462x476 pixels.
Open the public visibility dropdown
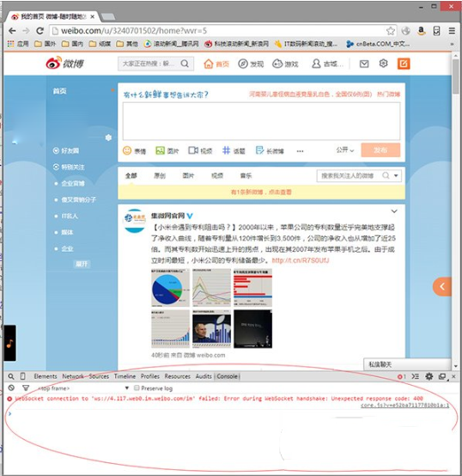tap(345, 150)
